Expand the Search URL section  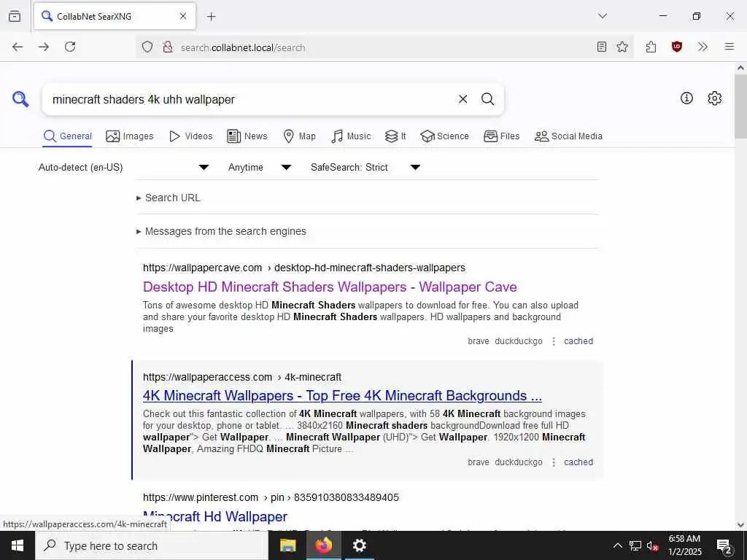coord(169,198)
